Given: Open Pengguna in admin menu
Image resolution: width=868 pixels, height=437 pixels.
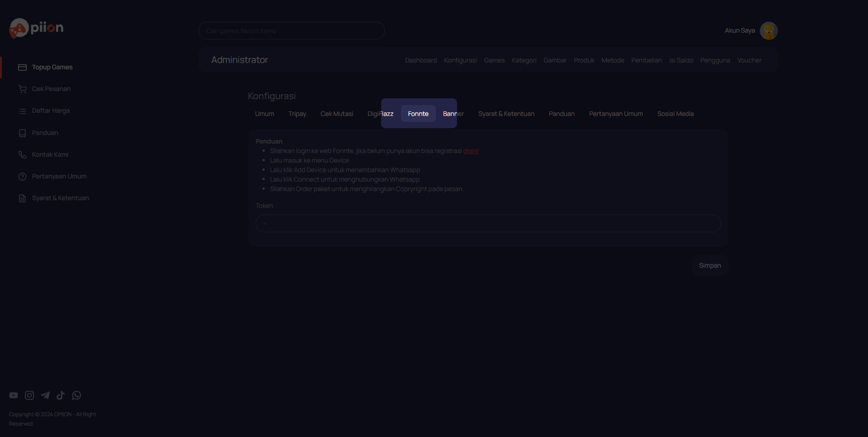Looking at the screenshot, I should click(x=715, y=60).
